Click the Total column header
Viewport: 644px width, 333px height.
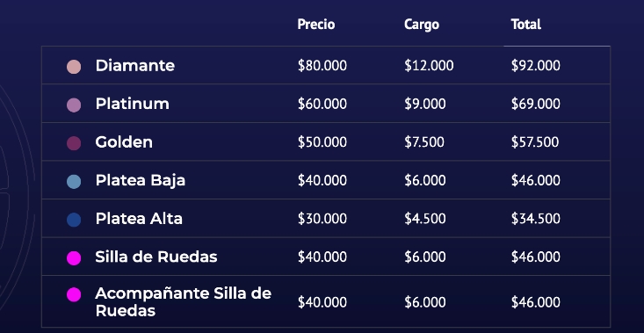(526, 25)
